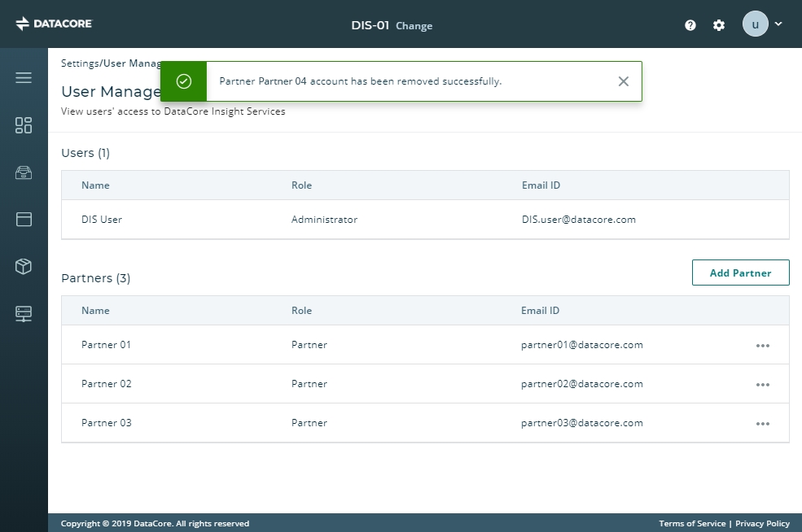
Task: Click the copyright 2019 DataCore text
Action: [x=155, y=523]
